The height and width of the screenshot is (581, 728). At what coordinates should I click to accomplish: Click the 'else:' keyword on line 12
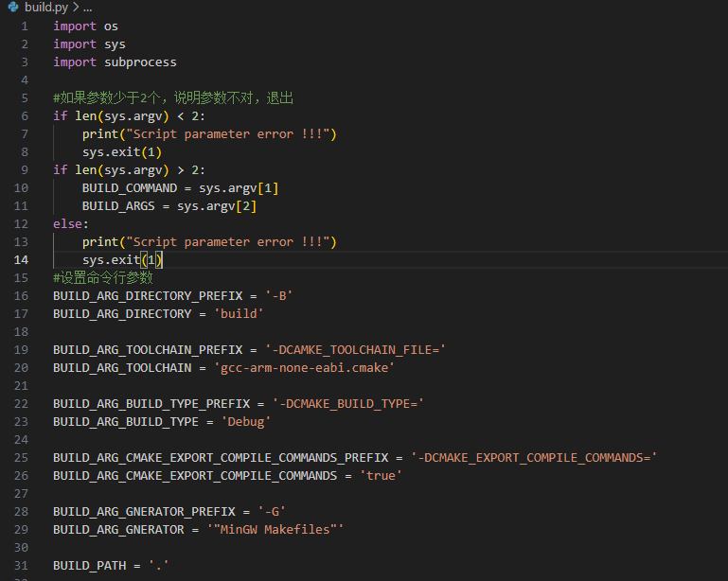click(x=71, y=224)
